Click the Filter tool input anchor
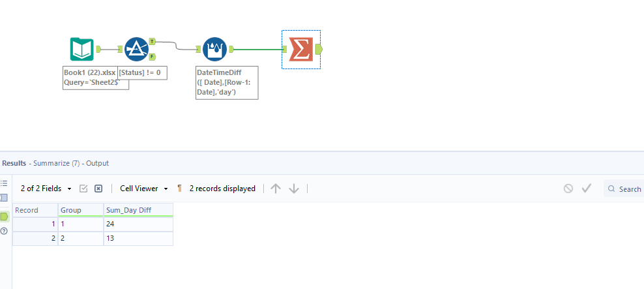The width and height of the screenshot is (644, 289). 121,50
